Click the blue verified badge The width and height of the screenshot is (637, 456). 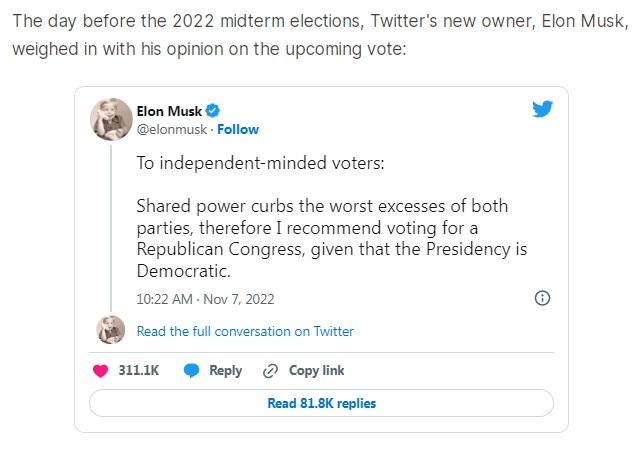click(213, 110)
